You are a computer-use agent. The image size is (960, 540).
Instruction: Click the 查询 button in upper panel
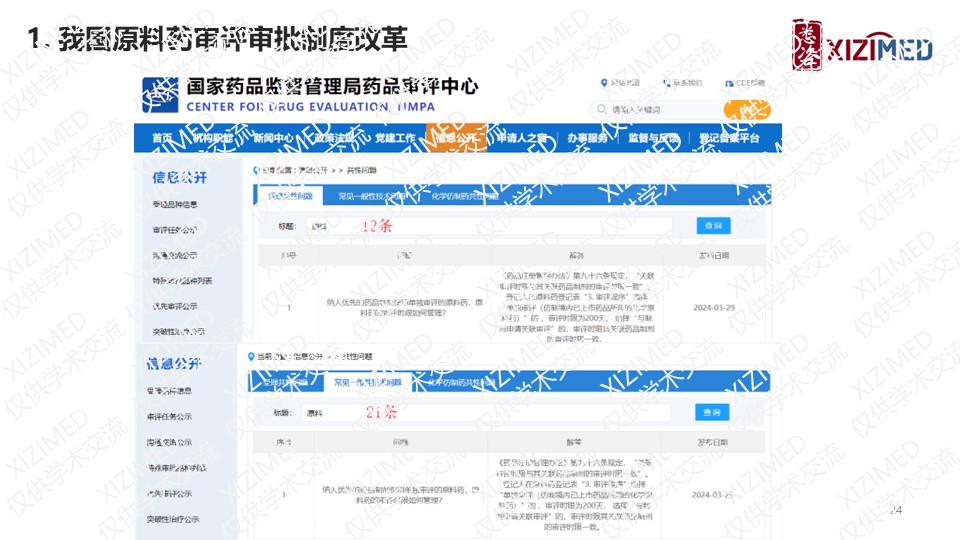[x=713, y=226]
